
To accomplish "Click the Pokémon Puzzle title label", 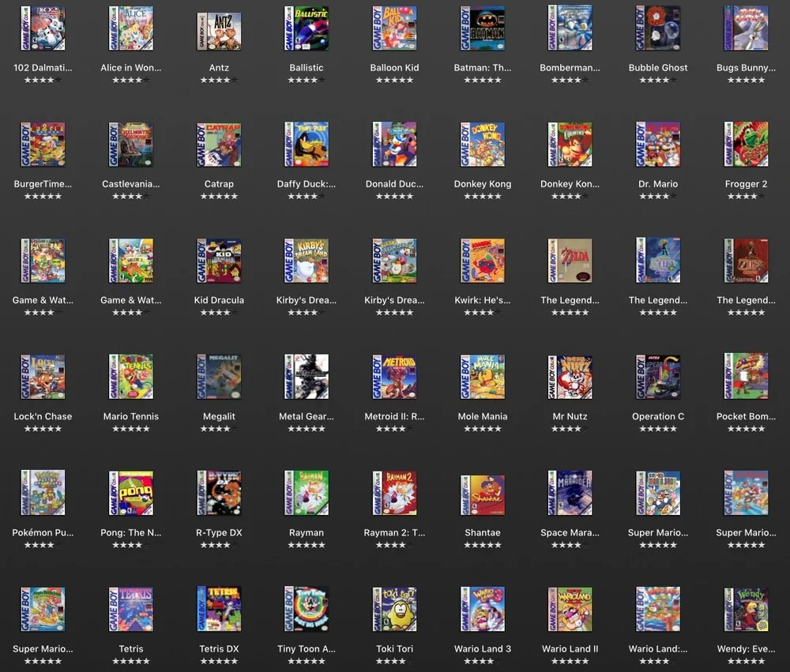I will [x=43, y=532].
